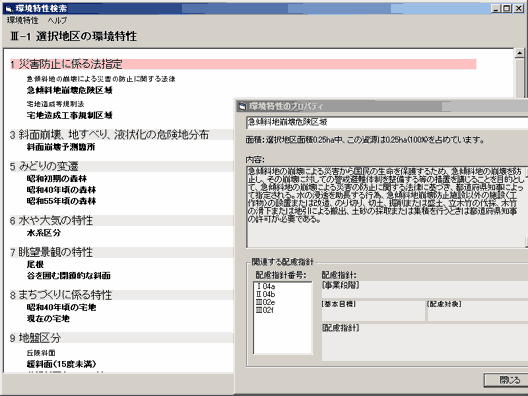
Task: Select guideline number Ⅲ02e
Action: [x=265, y=302]
